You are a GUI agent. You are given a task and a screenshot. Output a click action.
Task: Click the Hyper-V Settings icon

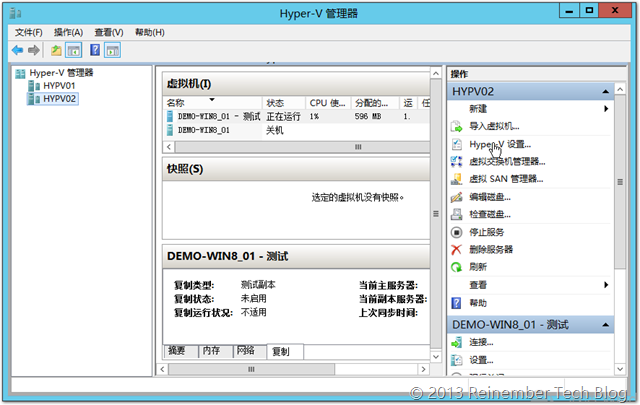tap(456, 144)
